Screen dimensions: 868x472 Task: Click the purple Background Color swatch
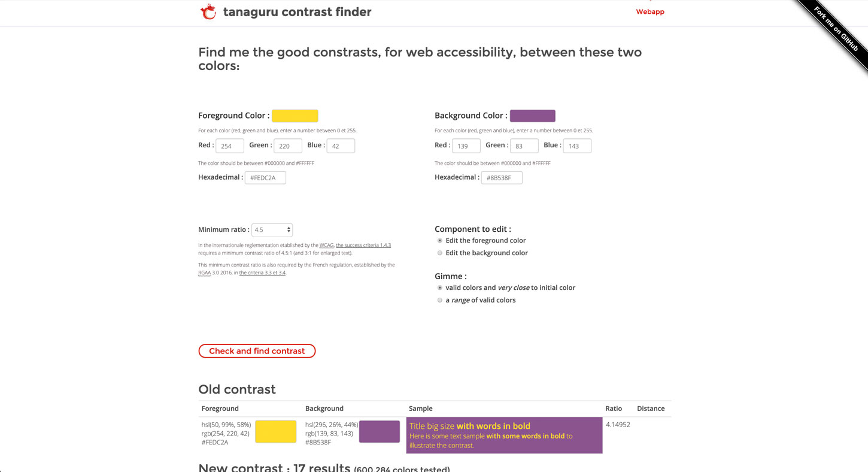click(x=532, y=116)
